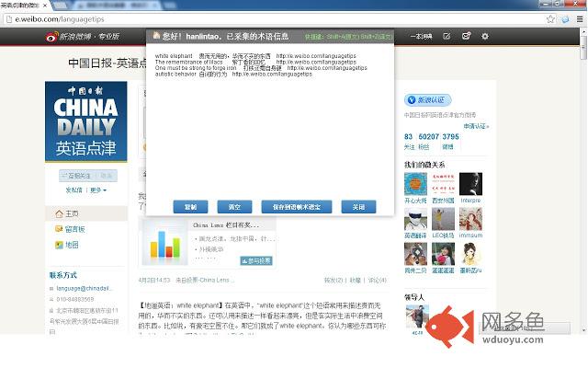This screenshot has height=368, width=588.
Task: Click the 申请认证 apply verification link
Action: pos(475,126)
